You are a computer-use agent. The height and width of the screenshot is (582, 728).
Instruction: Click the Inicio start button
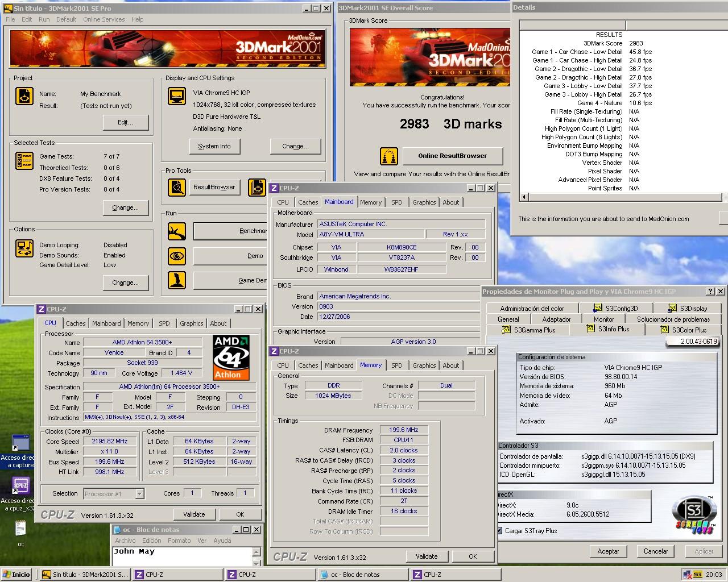(x=16, y=575)
